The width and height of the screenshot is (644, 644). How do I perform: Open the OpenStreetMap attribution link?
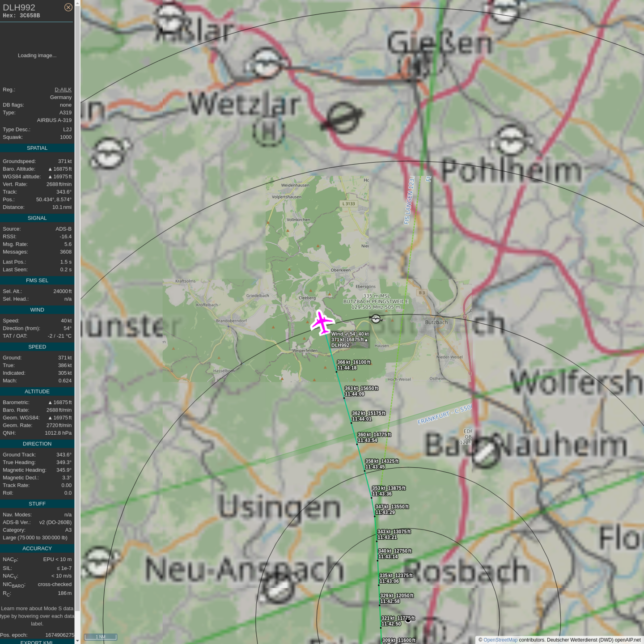click(x=500, y=640)
